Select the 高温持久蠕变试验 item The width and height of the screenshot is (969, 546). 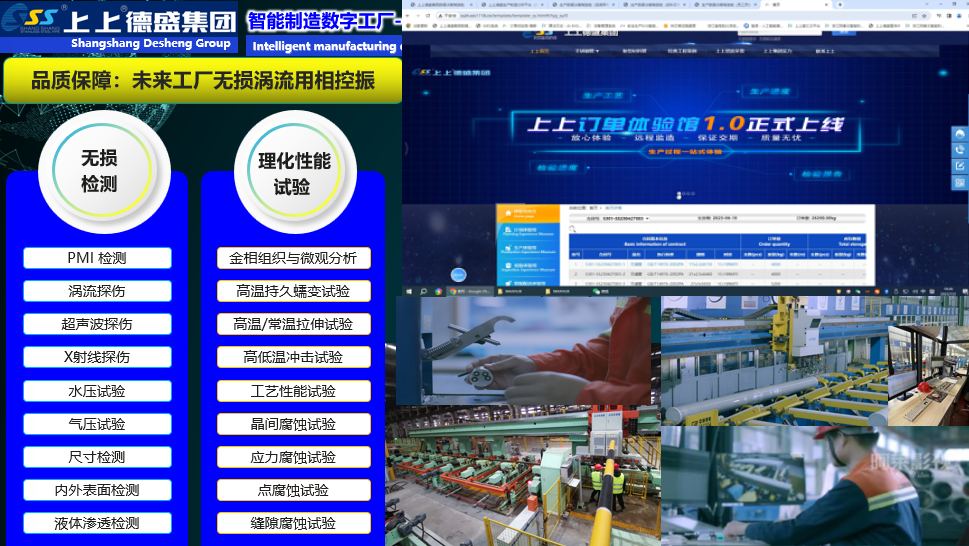(294, 291)
